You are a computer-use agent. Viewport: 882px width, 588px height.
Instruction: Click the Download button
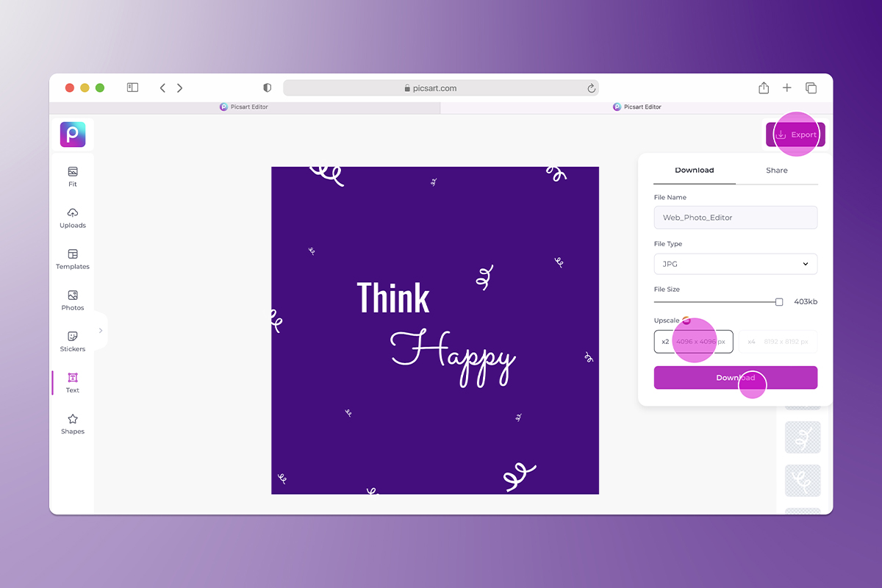click(735, 377)
